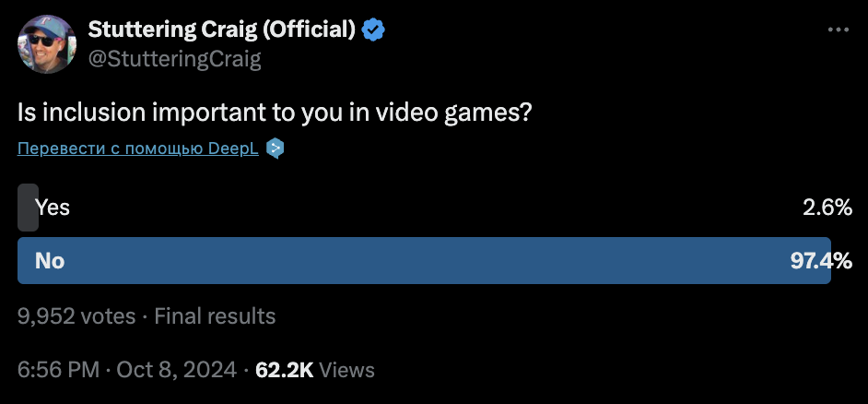This screenshot has width=868, height=404.
Task: Click the bold 62.2K view count
Action: 285,370
